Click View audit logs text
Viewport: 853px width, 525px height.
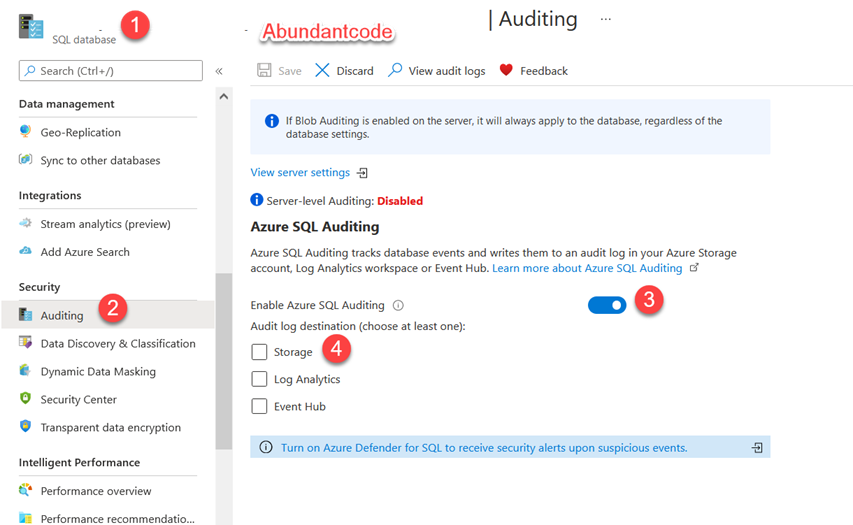[447, 71]
